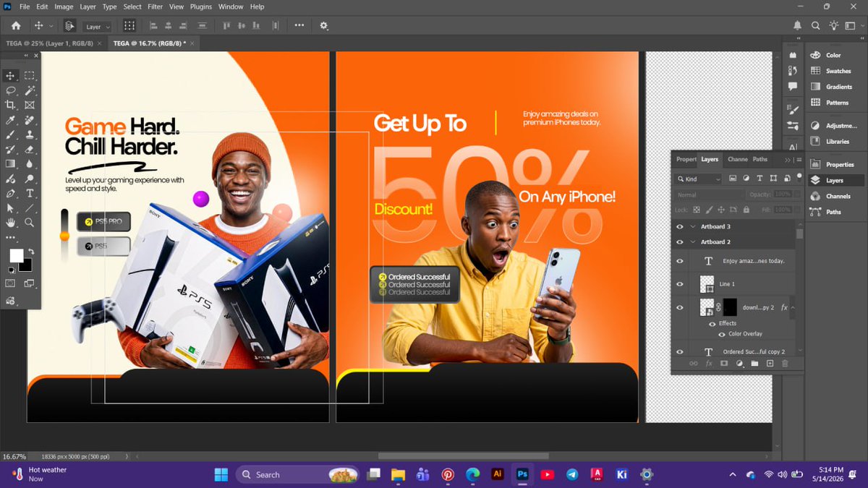The image size is (868, 488).
Task: Select the Horizontal Type tool
Action: [x=30, y=194]
